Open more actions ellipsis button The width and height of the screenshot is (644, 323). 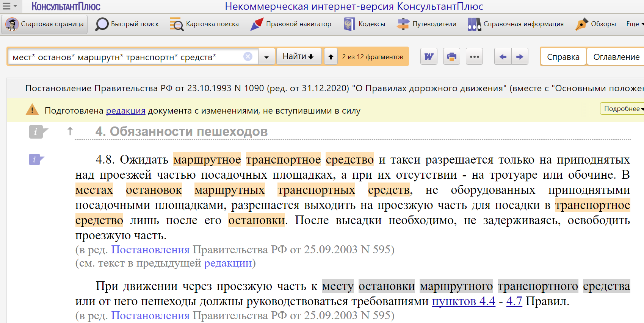474,57
